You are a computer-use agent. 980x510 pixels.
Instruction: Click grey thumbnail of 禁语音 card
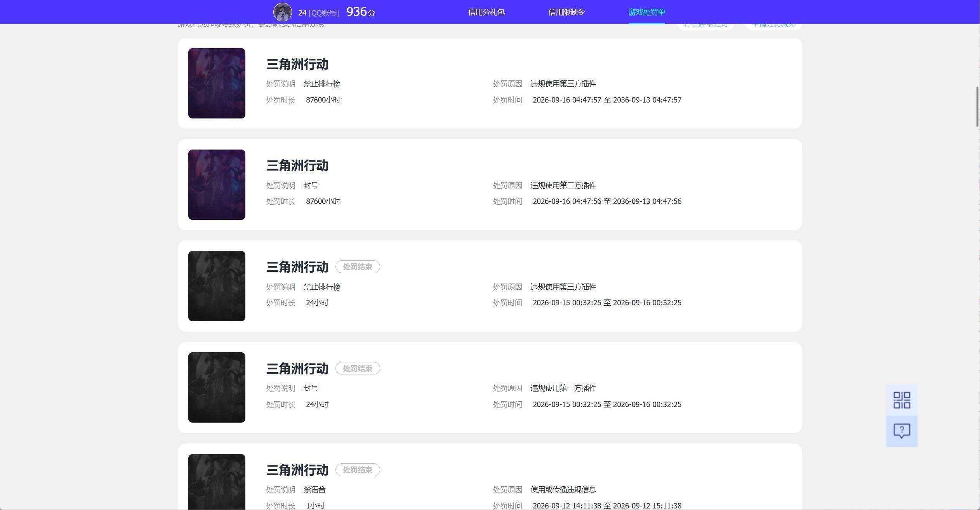[217, 482]
